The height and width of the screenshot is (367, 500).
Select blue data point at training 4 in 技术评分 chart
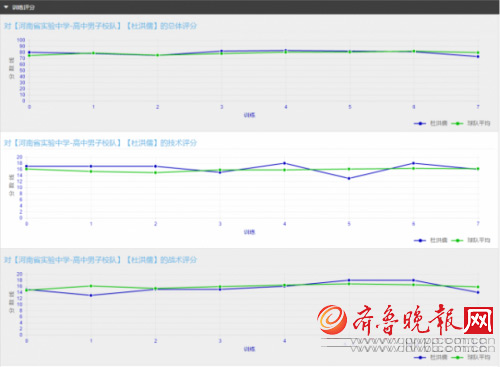coord(284,163)
